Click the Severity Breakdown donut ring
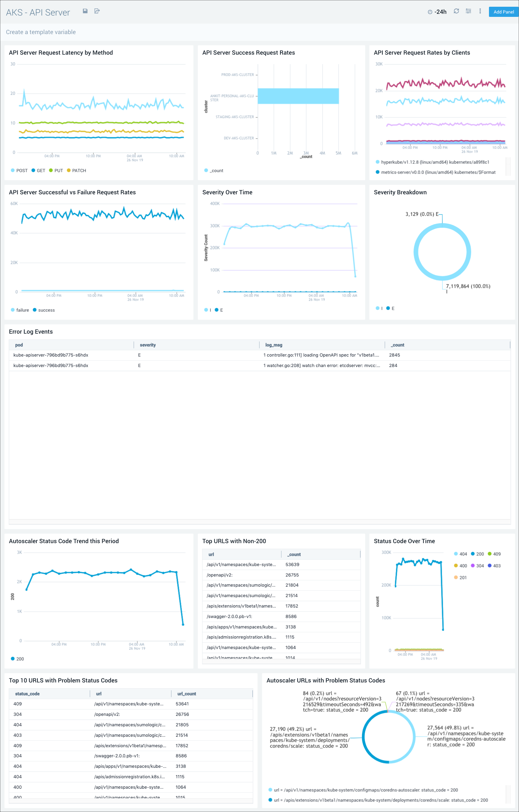 [x=416, y=252]
